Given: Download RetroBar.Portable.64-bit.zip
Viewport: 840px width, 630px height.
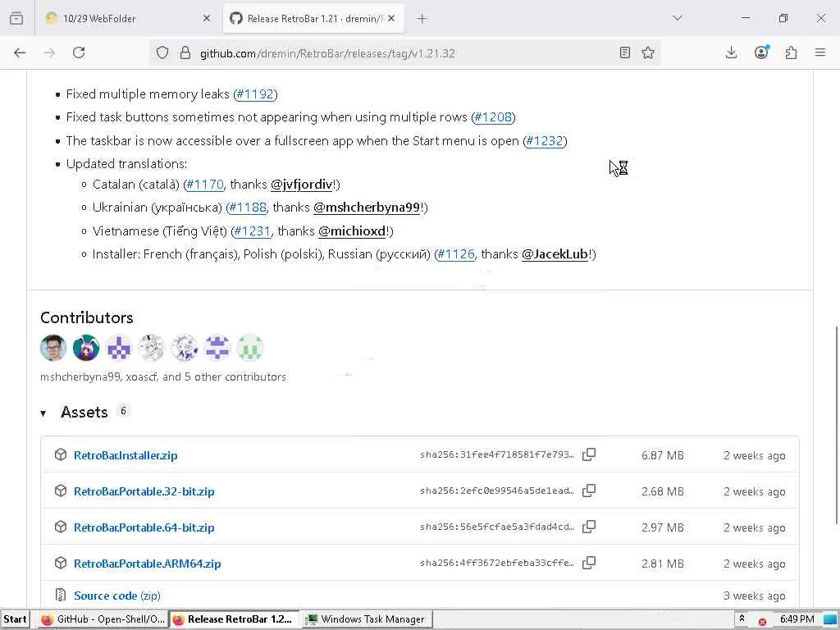Looking at the screenshot, I should point(144,527).
